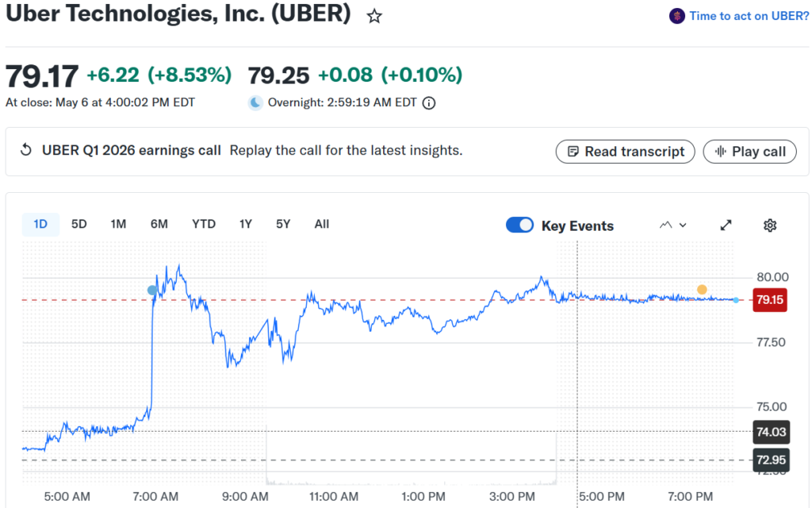Click the Read transcript button
This screenshot has width=812, height=508.
pos(625,152)
